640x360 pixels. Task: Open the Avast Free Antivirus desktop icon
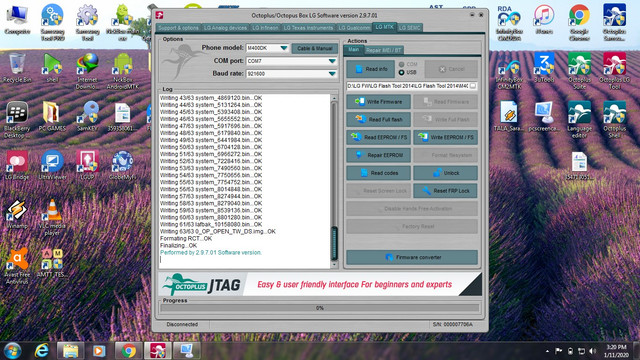(17, 265)
